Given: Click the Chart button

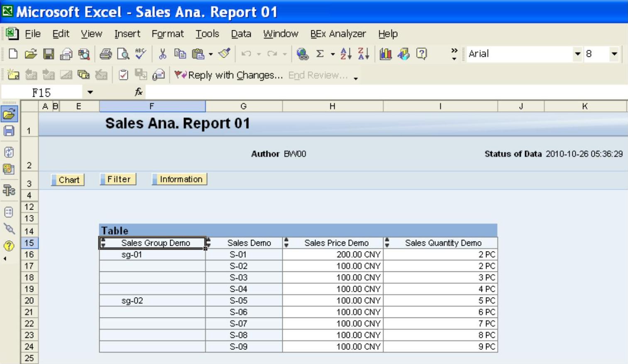Looking at the screenshot, I should point(68,180).
